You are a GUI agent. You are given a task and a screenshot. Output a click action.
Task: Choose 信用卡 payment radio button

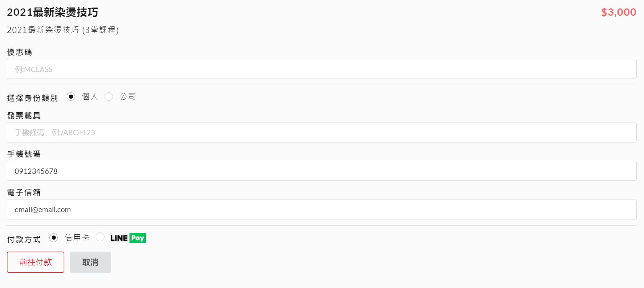(x=54, y=238)
